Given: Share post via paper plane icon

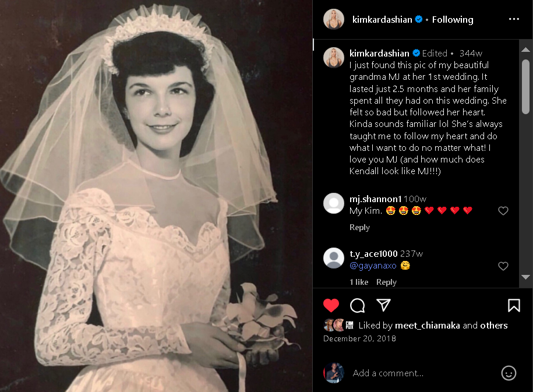Looking at the screenshot, I should click(383, 305).
